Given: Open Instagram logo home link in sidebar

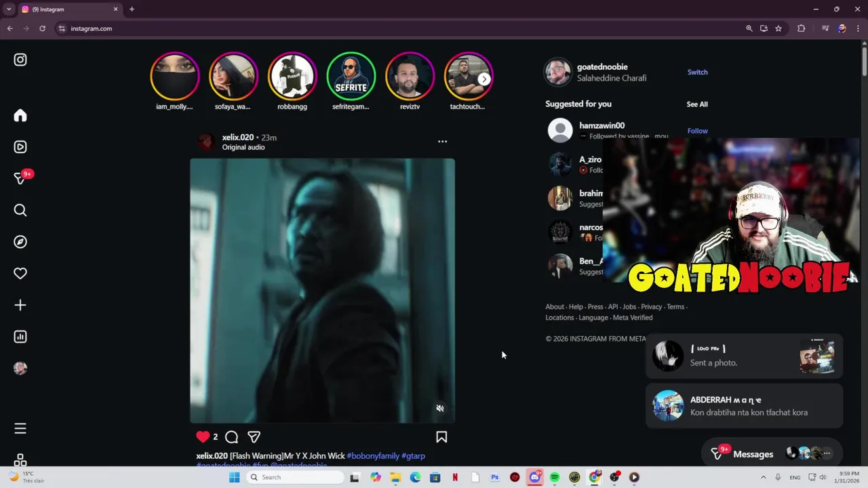Looking at the screenshot, I should [x=20, y=60].
